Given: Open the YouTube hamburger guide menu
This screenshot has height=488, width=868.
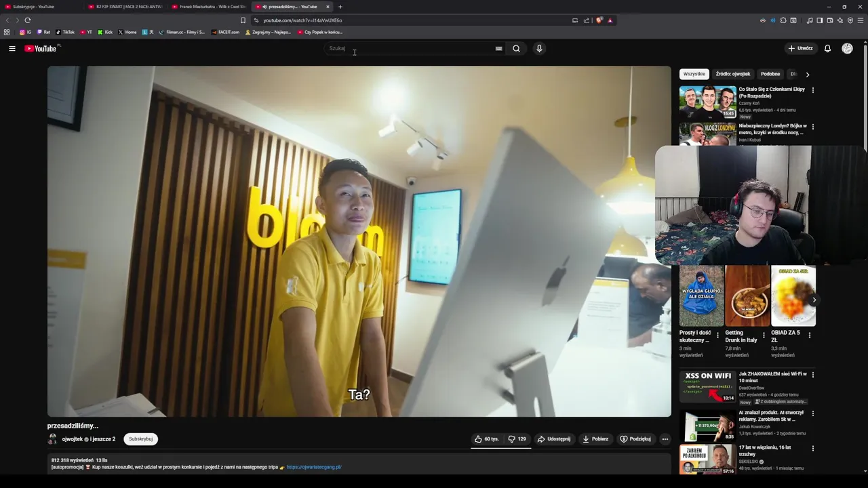Looking at the screenshot, I should click(x=12, y=48).
